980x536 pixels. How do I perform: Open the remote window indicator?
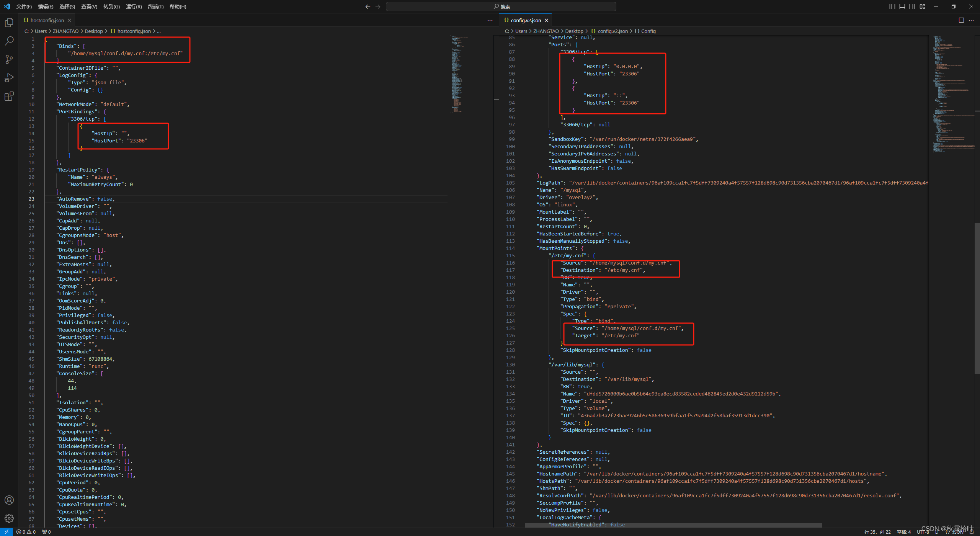7,532
